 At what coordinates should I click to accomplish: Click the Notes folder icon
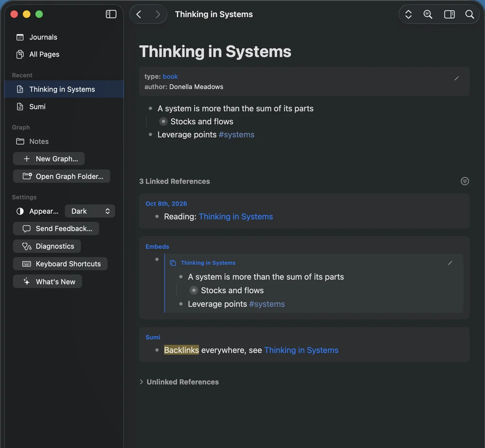click(20, 141)
